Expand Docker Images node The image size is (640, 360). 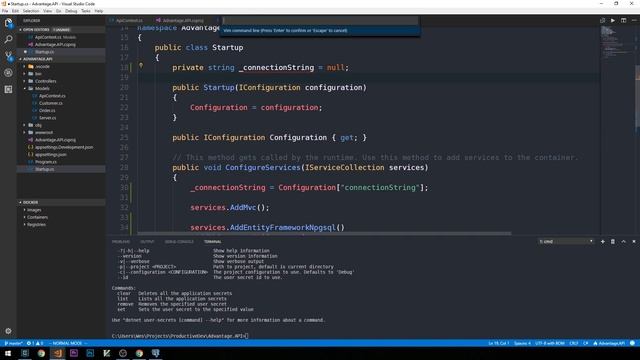(61, 210)
